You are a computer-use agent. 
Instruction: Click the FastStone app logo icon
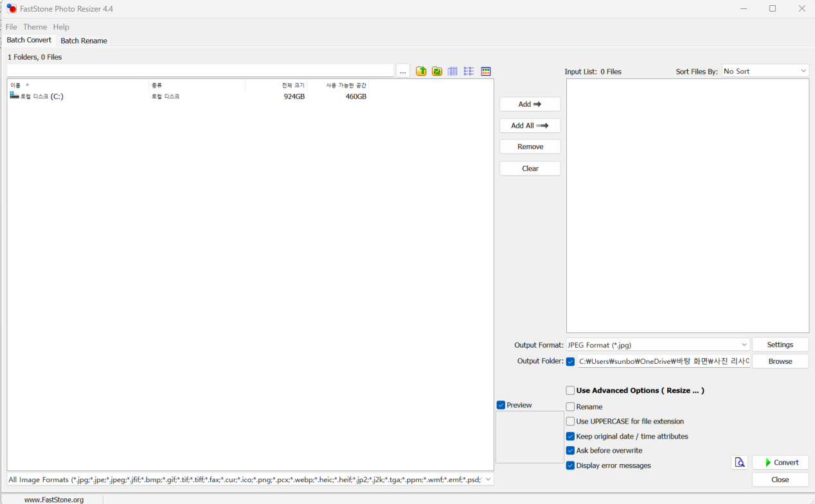point(12,9)
